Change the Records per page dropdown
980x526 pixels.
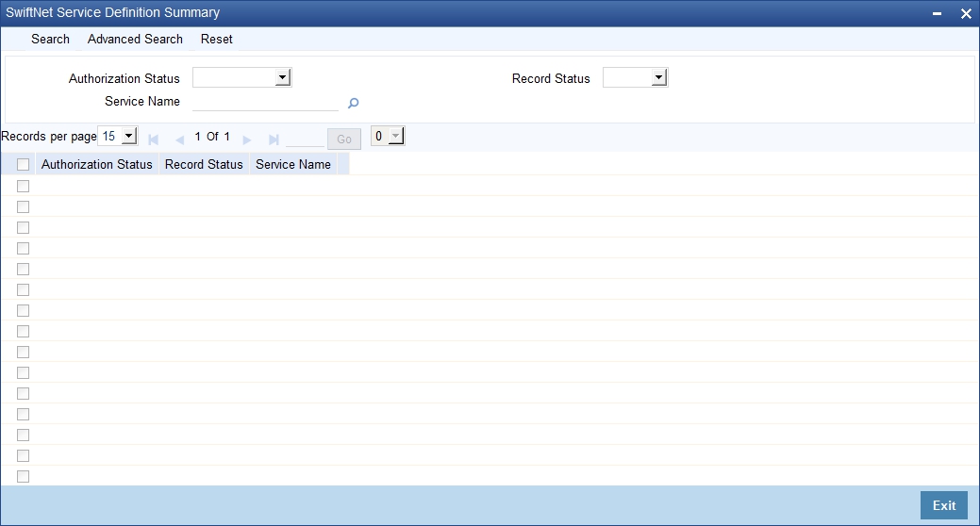(x=118, y=136)
